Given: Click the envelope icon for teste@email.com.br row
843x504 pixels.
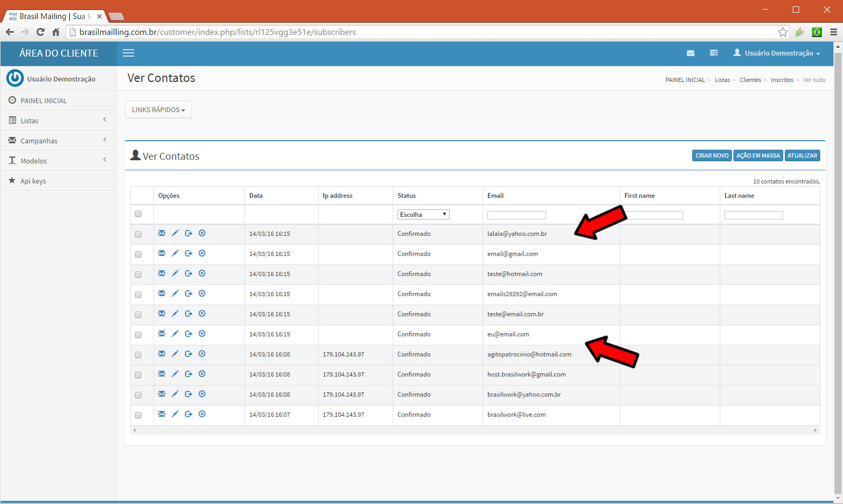Looking at the screenshot, I should click(162, 314).
